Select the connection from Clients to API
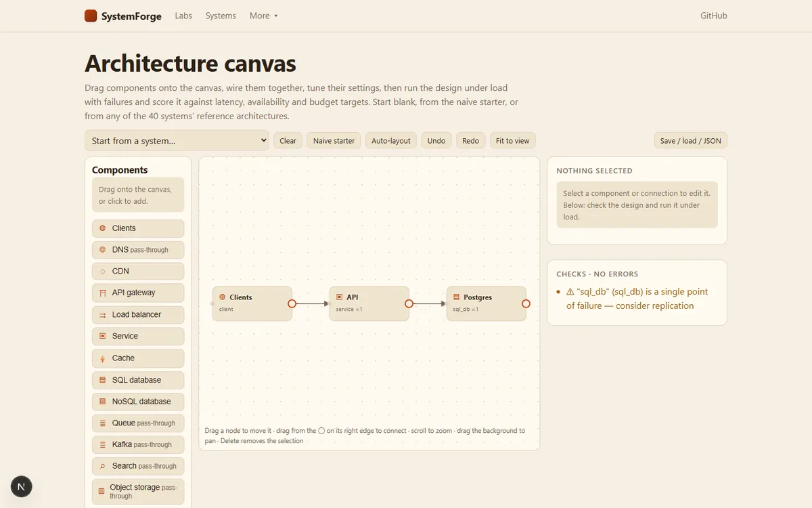812x508 pixels. coord(312,303)
